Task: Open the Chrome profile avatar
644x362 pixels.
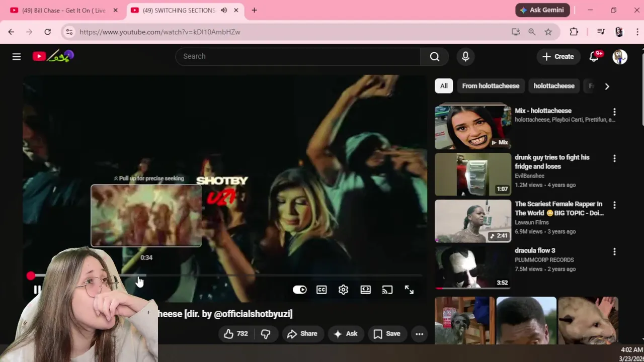Action: 619,32
